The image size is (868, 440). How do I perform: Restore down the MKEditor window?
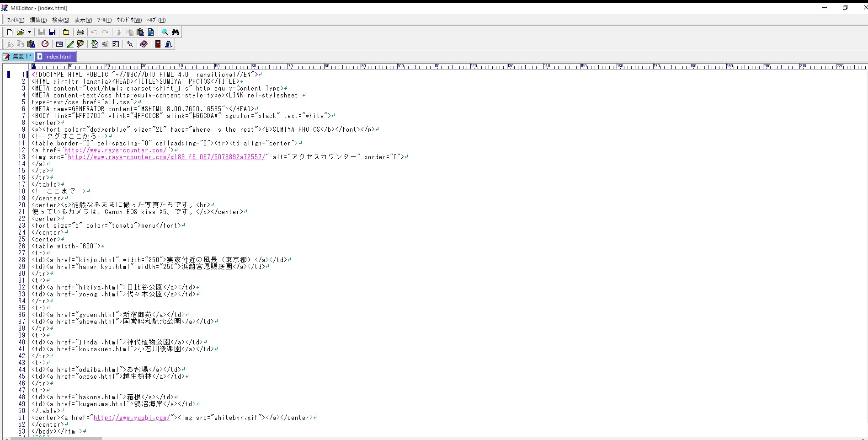(x=845, y=8)
